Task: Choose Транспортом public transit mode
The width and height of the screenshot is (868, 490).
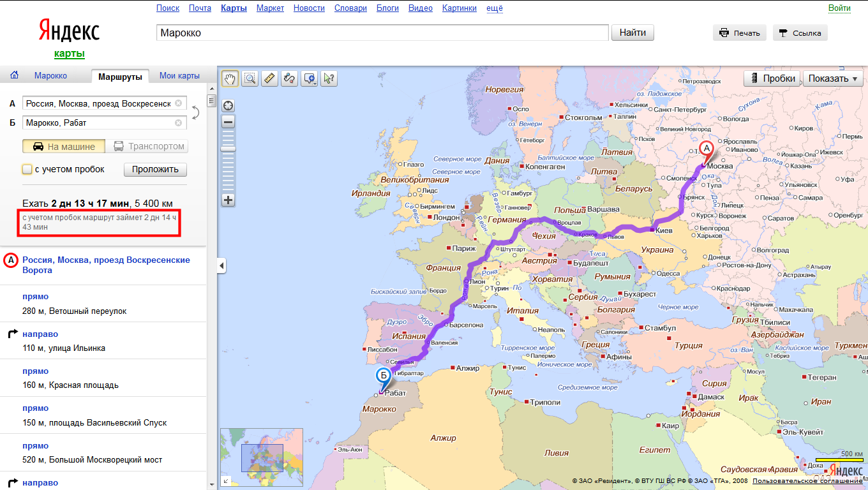Action: click(x=147, y=146)
